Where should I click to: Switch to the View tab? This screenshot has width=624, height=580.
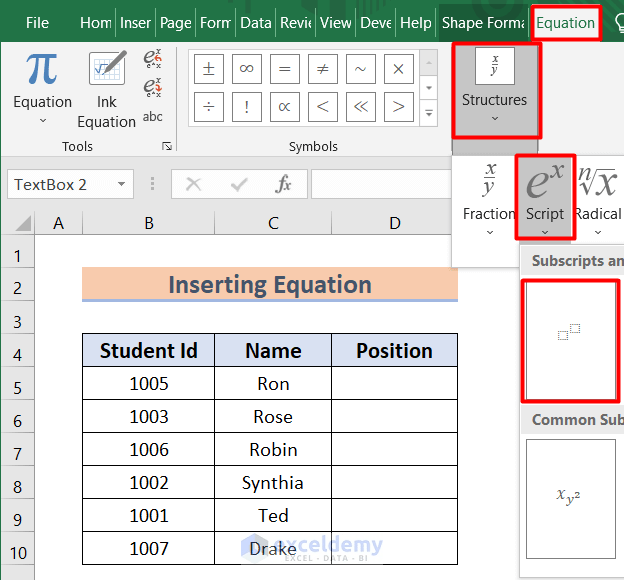[x=335, y=23]
